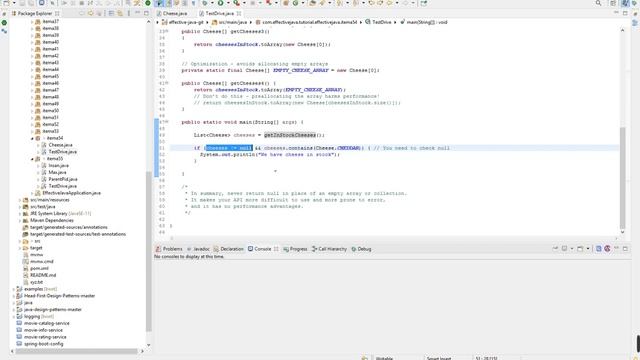640x360 pixels.
Task: Click the Save icon in the main toolbar
Action: point(22,3)
